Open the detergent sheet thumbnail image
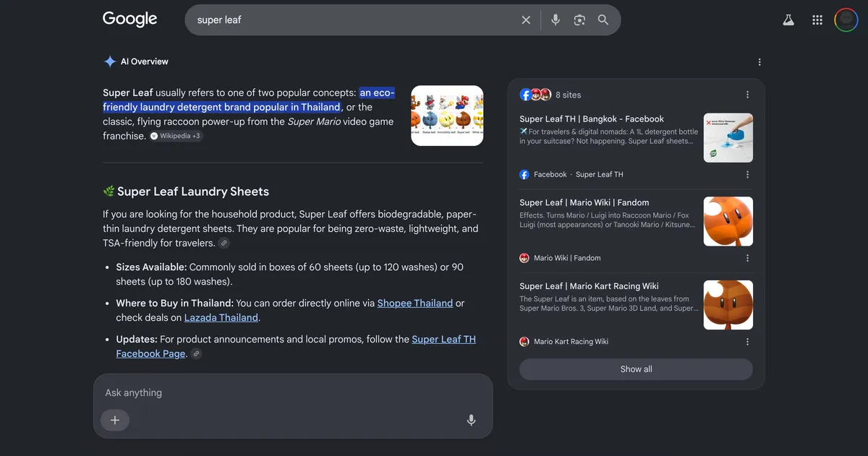The height and width of the screenshot is (456, 868). tap(728, 137)
